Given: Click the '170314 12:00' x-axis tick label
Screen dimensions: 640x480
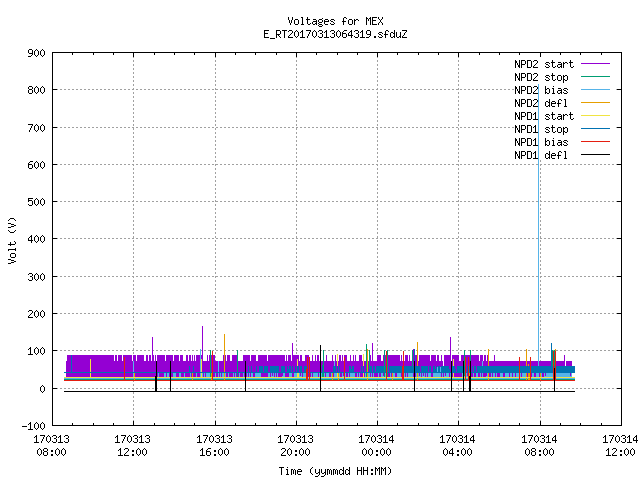Looking at the screenshot, I should tap(620, 446).
